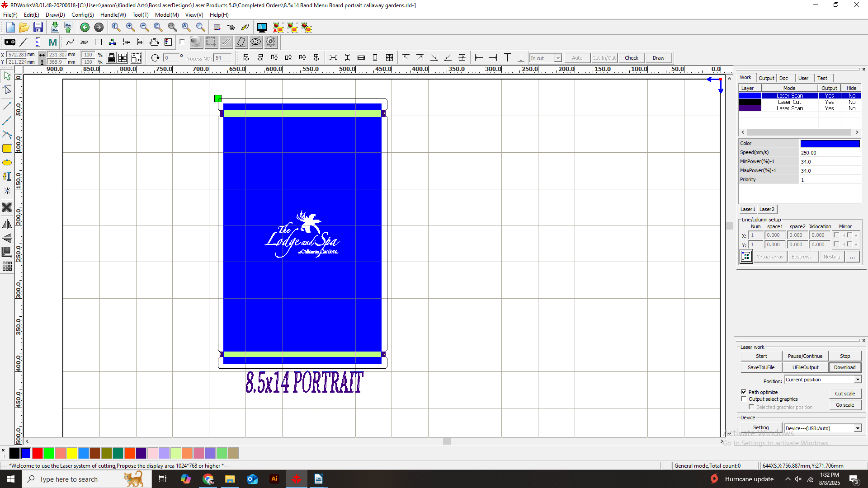Click the Download button
The width and height of the screenshot is (868, 488).
[845, 367]
